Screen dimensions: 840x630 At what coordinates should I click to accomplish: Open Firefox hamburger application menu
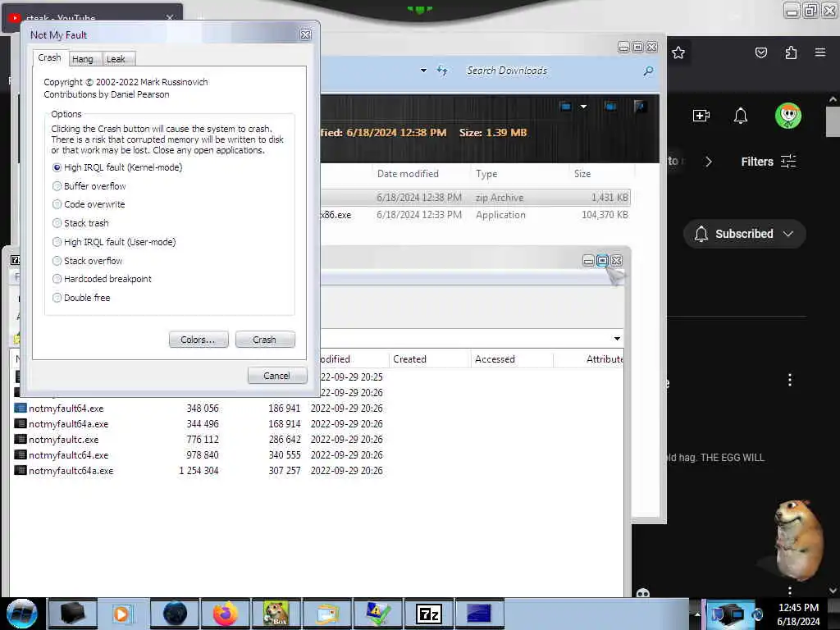pos(820,52)
